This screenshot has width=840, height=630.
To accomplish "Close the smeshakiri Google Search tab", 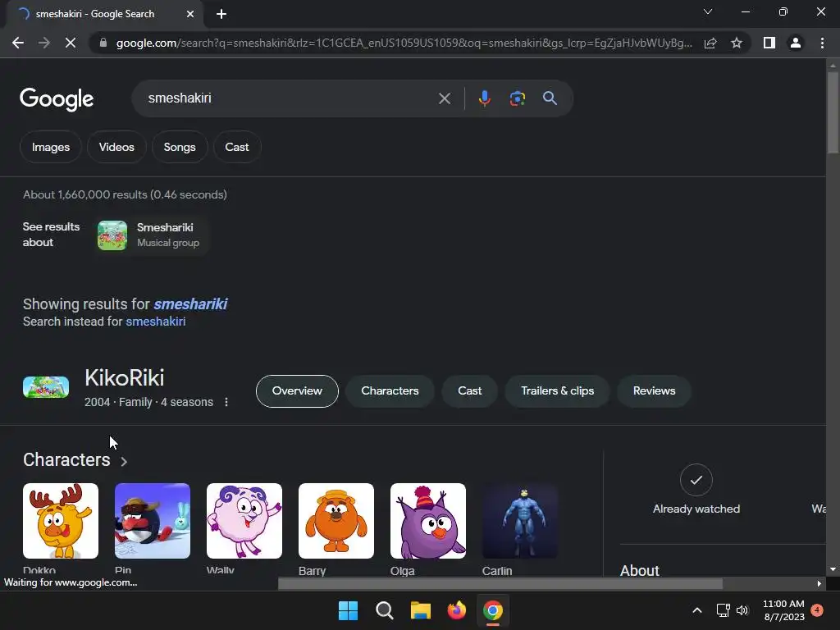I will (x=190, y=14).
